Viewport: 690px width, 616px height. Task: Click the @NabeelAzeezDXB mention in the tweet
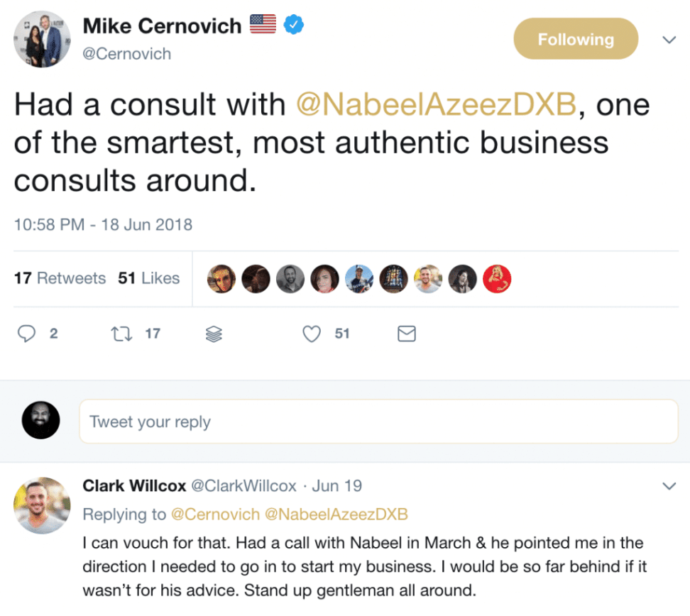click(x=436, y=105)
